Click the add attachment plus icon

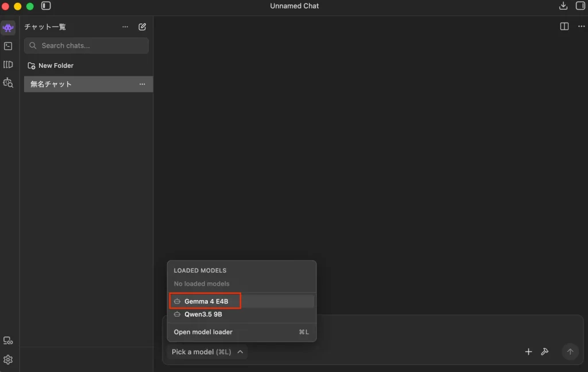coord(528,352)
